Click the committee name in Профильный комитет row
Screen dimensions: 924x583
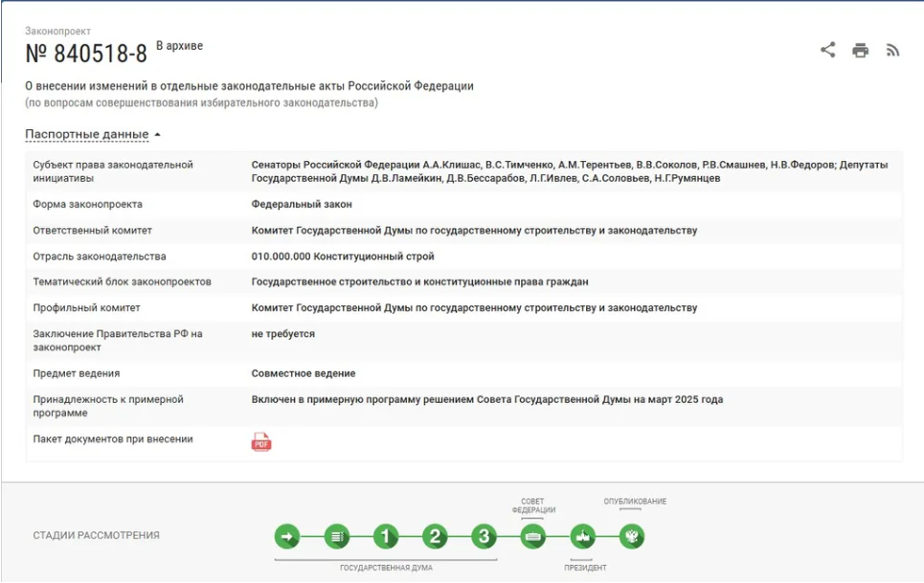[x=474, y=307]
